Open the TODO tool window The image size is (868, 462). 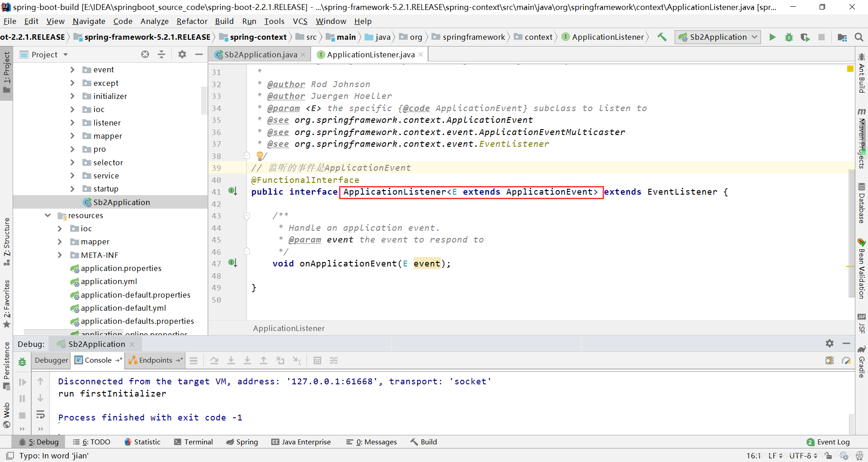point(92,442)
